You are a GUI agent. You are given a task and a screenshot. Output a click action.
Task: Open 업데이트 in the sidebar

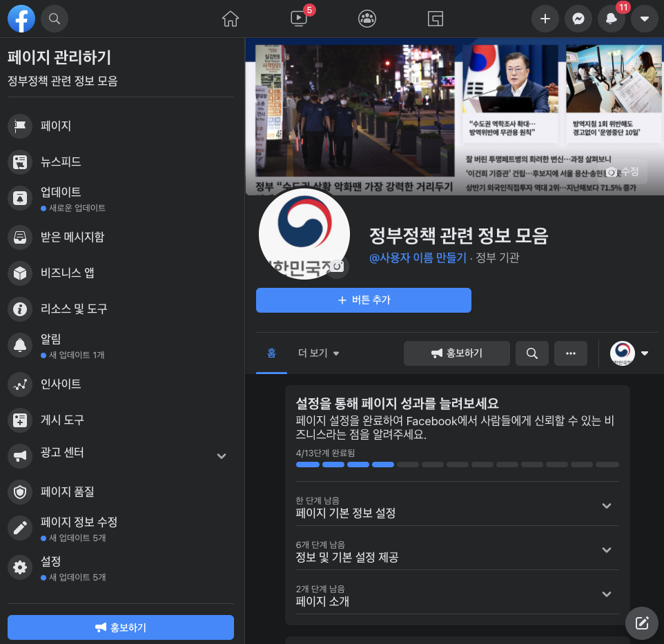(x=121, y=198)
